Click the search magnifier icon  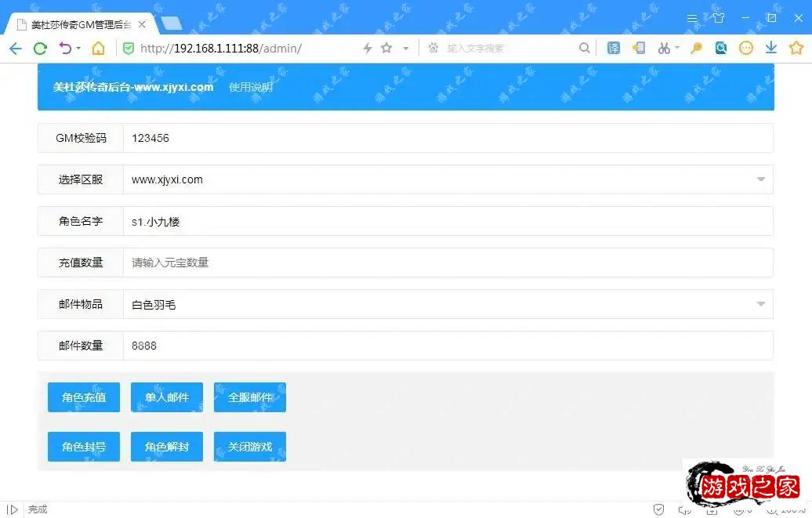pos(584,49)
